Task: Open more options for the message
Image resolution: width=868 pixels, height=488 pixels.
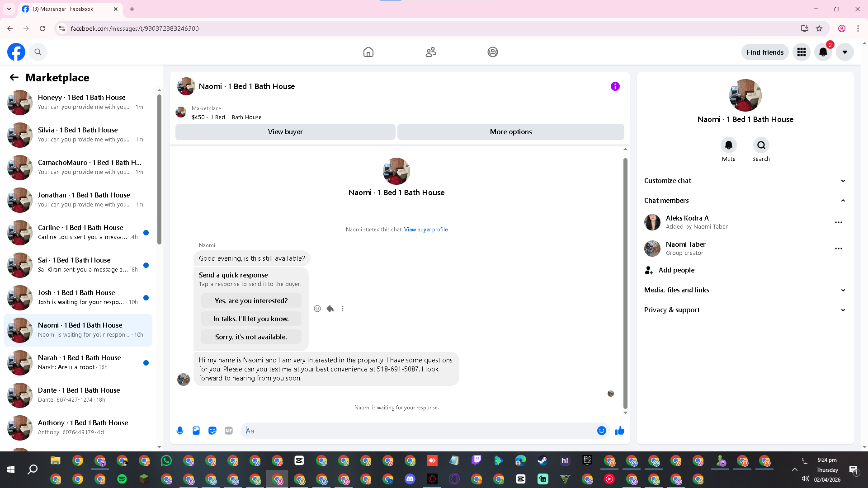Action: 343,309
